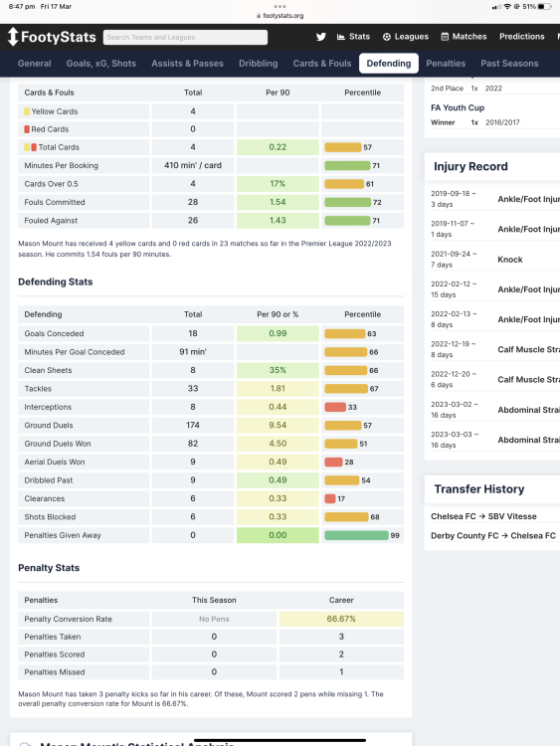Screen dimensions: 560x746
Task: Tap the three dots at screen top
Action: click(280, 6)
